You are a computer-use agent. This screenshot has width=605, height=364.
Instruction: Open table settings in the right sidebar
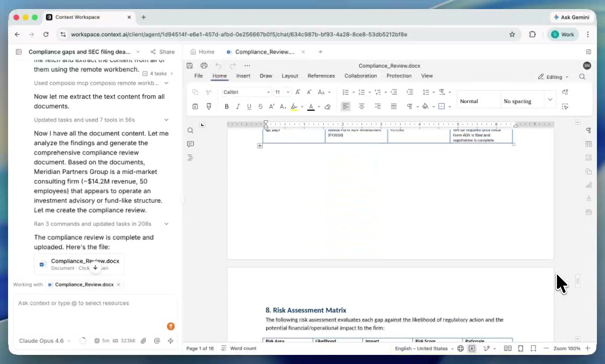pos(588,144)
